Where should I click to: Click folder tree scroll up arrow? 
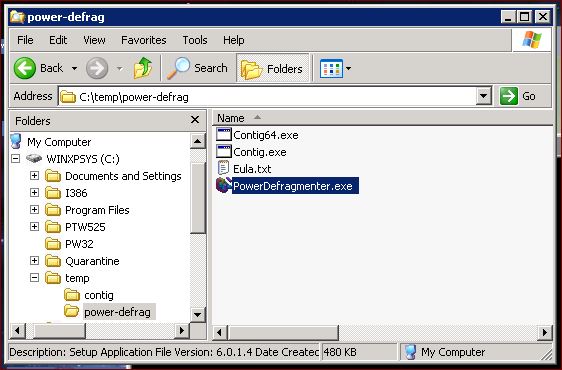tap(197, 141)
